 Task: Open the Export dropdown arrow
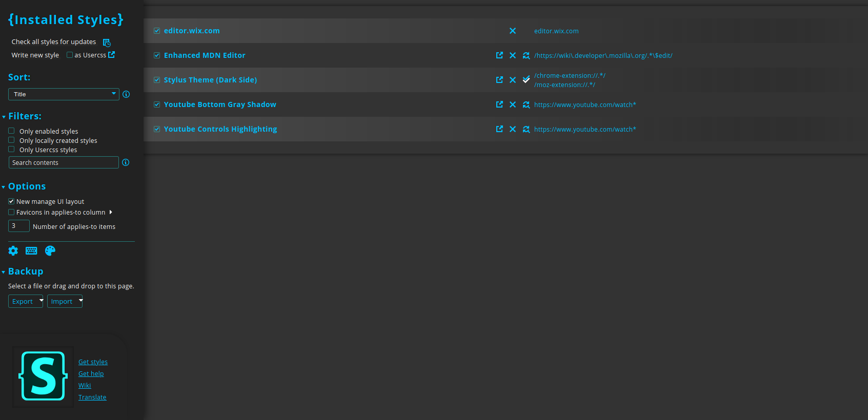[41, 301]
